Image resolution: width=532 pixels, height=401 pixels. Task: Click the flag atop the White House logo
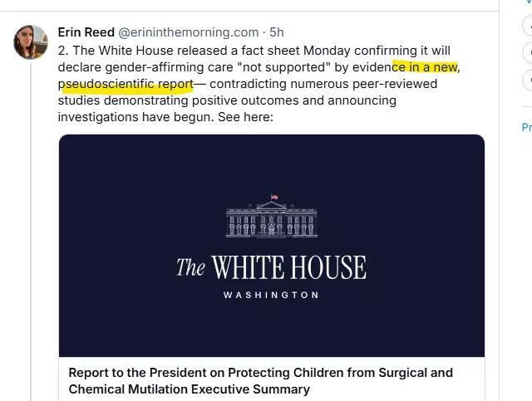tap(273, 199)
